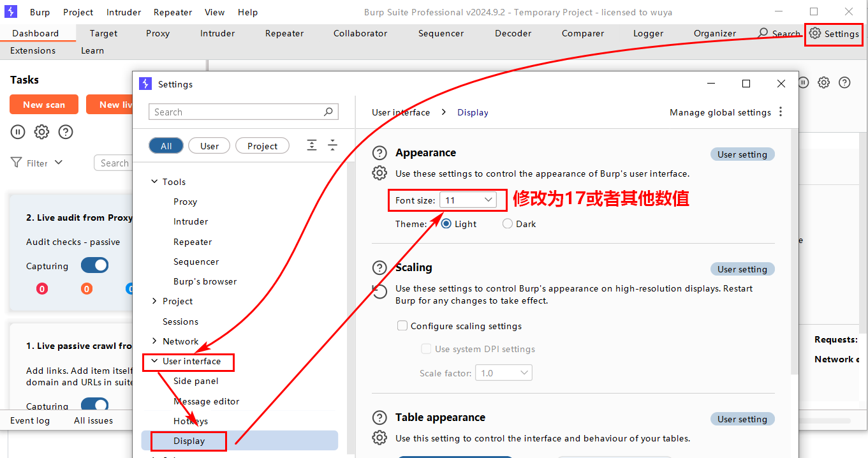Open help for the Table appearance section
Screen dimensions: 868x458
click(x=379, y=417)
